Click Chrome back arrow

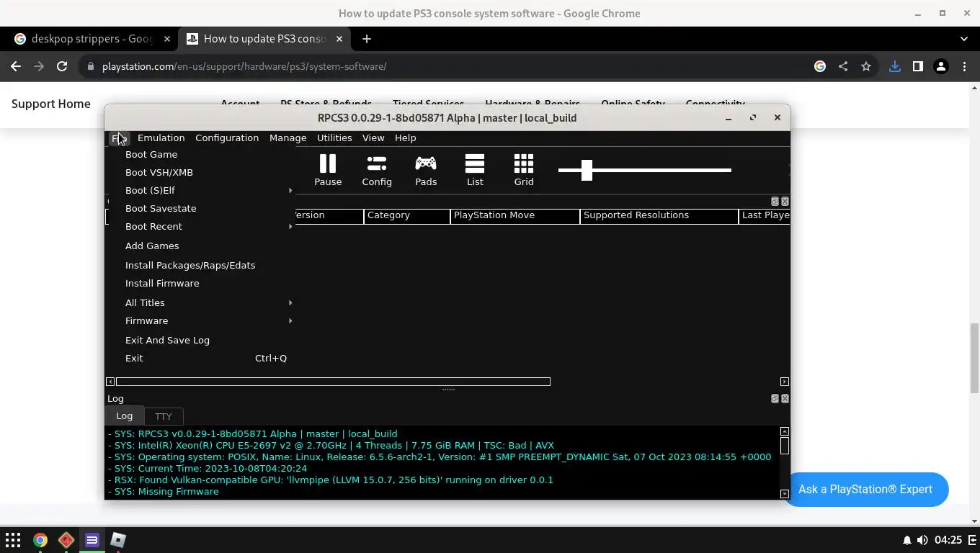(x=16, y=66)
